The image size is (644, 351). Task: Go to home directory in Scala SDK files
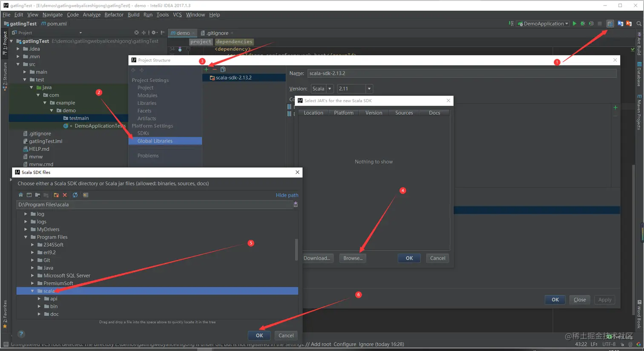[x=20, y=195]
